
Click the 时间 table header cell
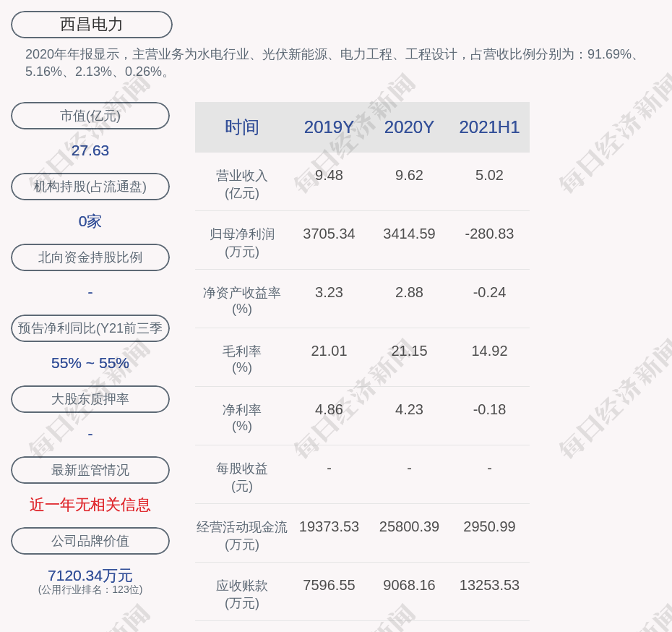[241, 127]
